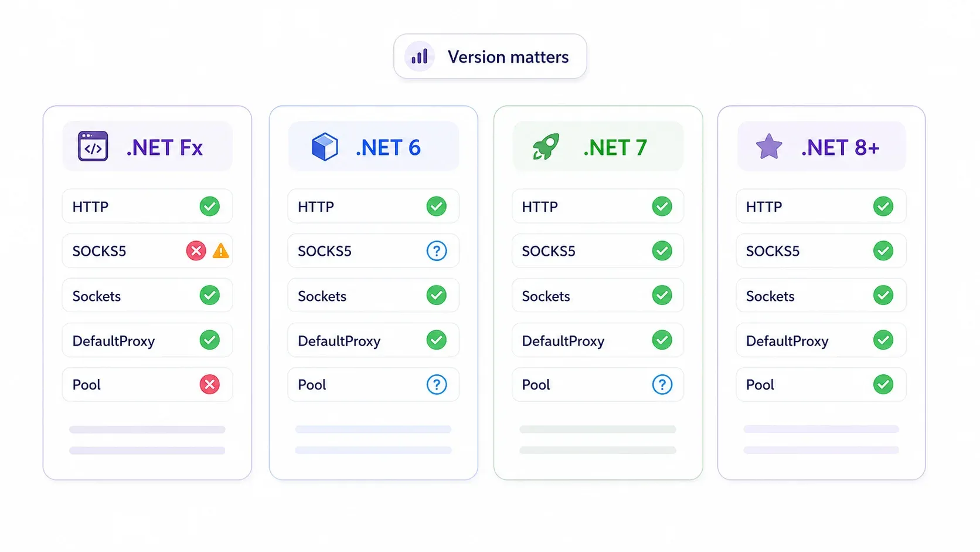Click the SOCKS5 label in the .NET 7 card
This screenshot has height=552, width=980.
pos(549,252)
